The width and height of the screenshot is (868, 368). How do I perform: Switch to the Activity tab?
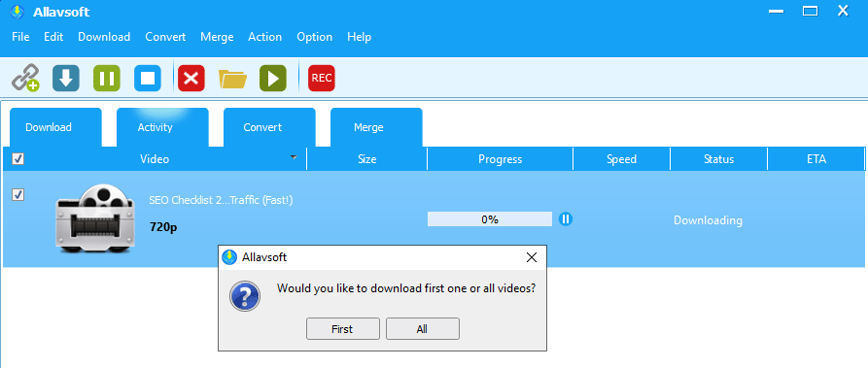click(162, 127)
